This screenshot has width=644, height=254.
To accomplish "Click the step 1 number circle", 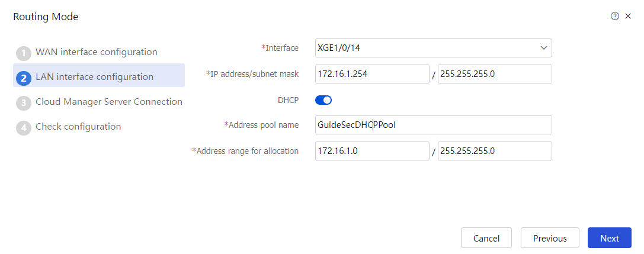I will 24,53.
